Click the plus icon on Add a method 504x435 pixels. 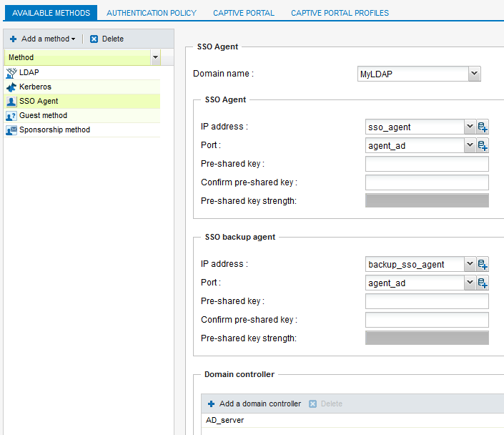pos(13,39)
